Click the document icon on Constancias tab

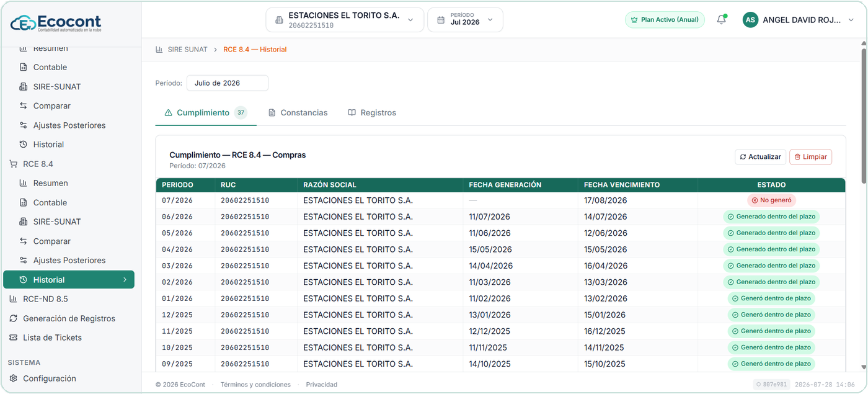point(272,113)
